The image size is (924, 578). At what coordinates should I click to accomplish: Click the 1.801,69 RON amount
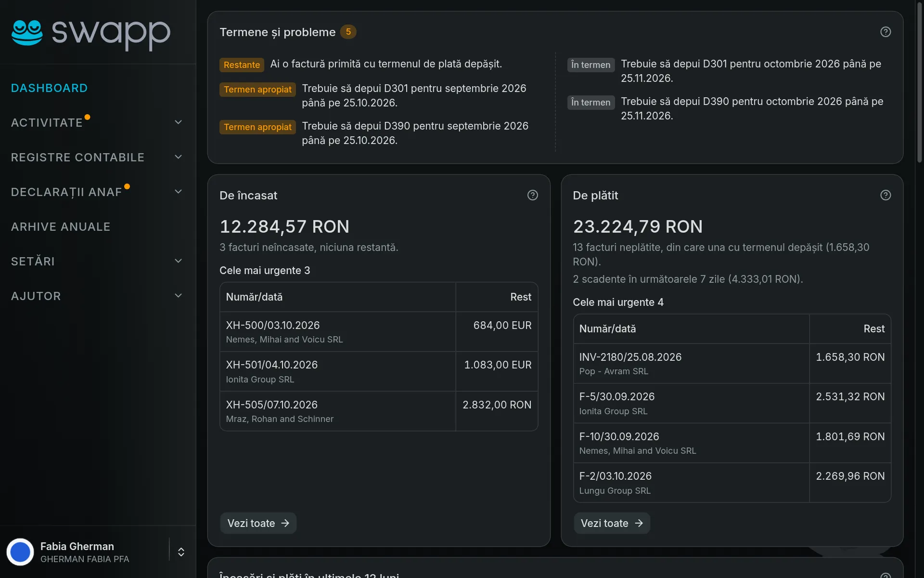click(850, 437)
